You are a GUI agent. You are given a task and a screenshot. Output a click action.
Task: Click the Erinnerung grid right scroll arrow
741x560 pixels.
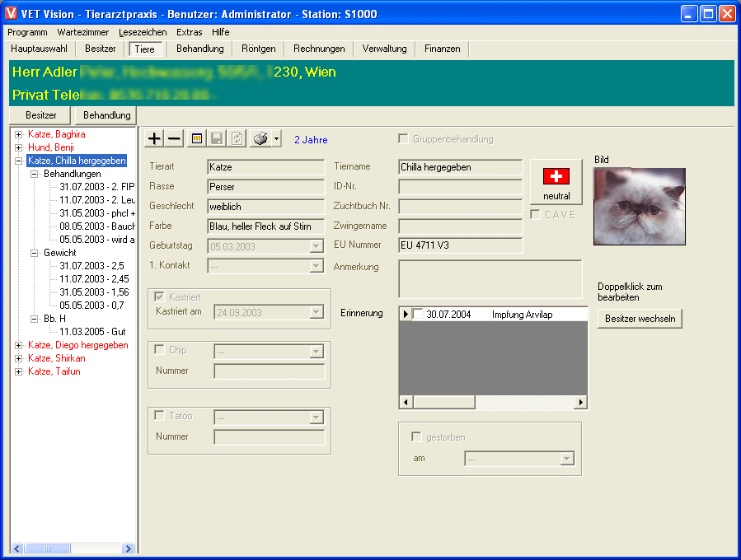(581, 402)
